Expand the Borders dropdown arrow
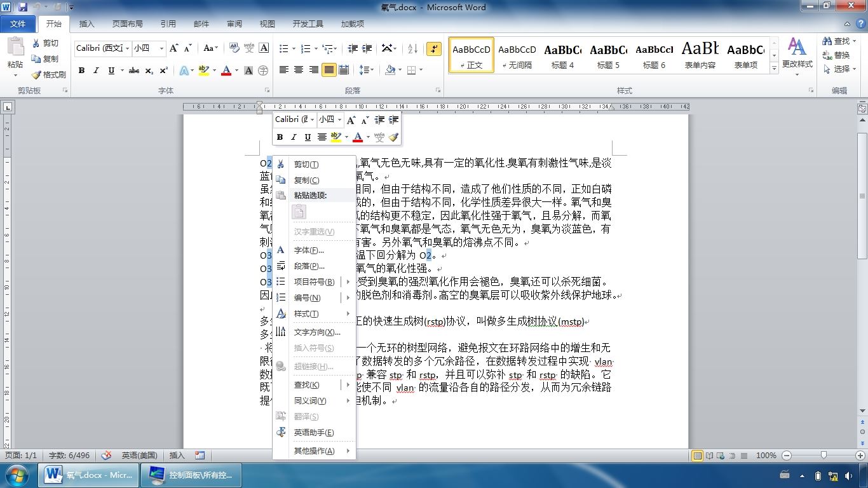The image size is (868, 488). [x=421, y=70]
